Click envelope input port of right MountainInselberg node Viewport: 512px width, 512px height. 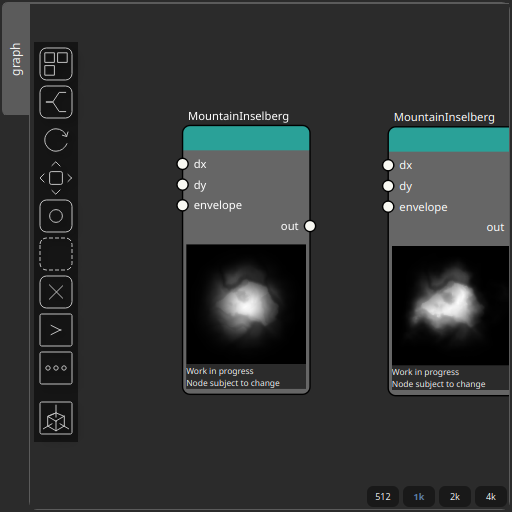pos(388,207)
